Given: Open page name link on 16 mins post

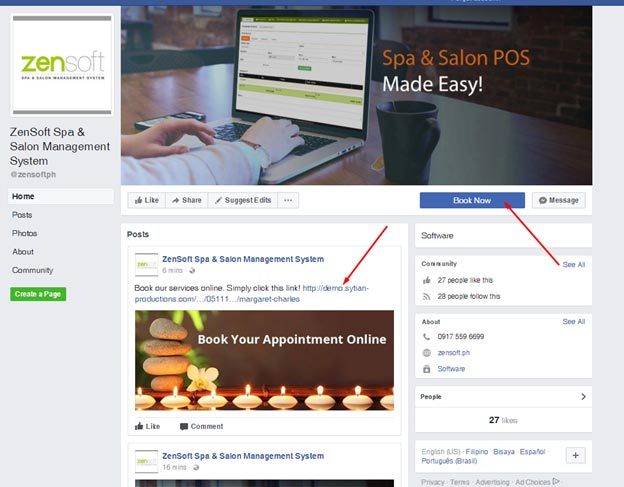Looking at the screenshot, I should click(243, 456).
